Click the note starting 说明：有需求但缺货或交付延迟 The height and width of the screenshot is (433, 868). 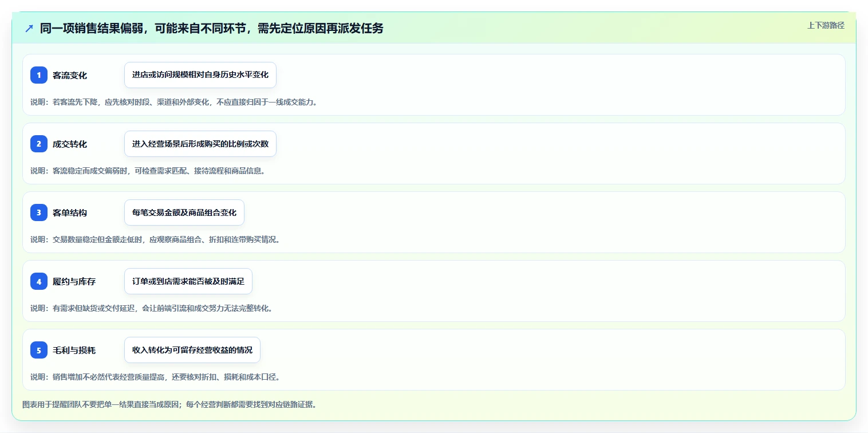click(152, 308)
